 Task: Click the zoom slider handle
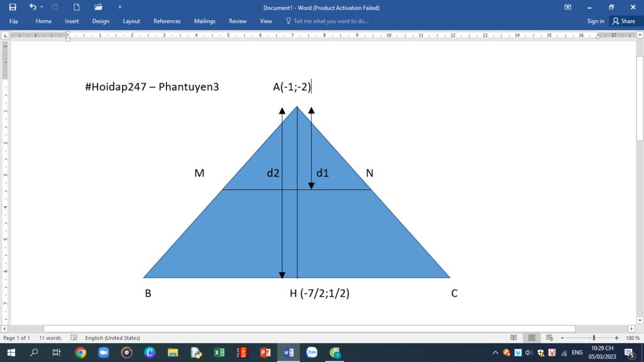click(x=594, y=337)
